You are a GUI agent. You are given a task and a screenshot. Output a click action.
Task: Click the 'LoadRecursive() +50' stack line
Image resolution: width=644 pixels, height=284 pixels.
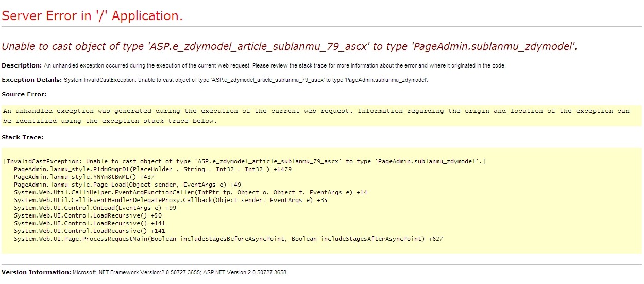pyautogui.click(x=88, y=215)
